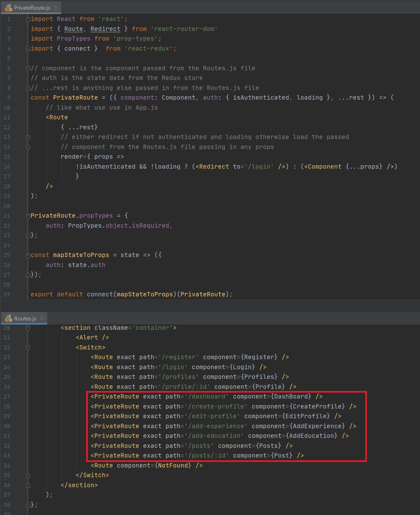The width and height of the screenshot is (420, 515).
Task: Select the Routes.js tab
Action: pos(25,319)
